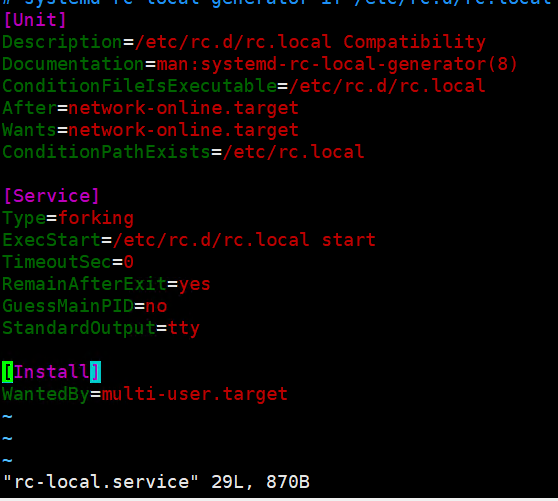Click the multi-user.target value
Screen dimensions: 558x501
pyautogui.click(x=194, y=394)
